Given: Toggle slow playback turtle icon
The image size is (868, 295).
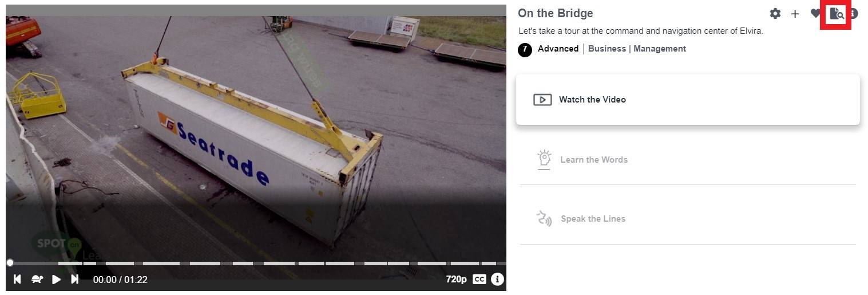Looking at the screenshot, I should [37, 279].
